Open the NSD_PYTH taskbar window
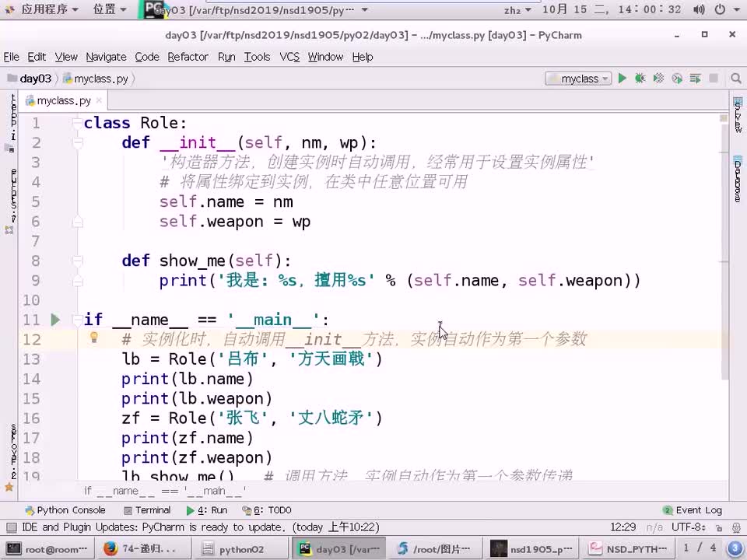 tap(629, 549)
